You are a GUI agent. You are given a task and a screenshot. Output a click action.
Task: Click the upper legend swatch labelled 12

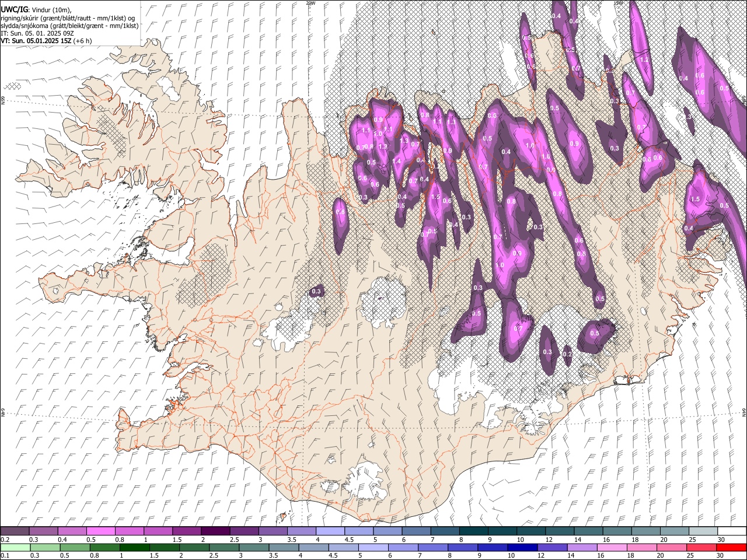[560, 531]
